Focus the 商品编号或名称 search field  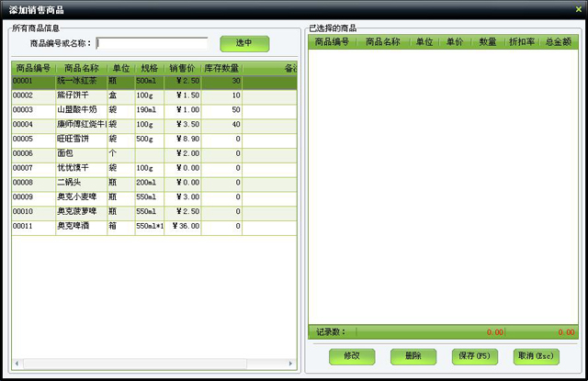152,42
